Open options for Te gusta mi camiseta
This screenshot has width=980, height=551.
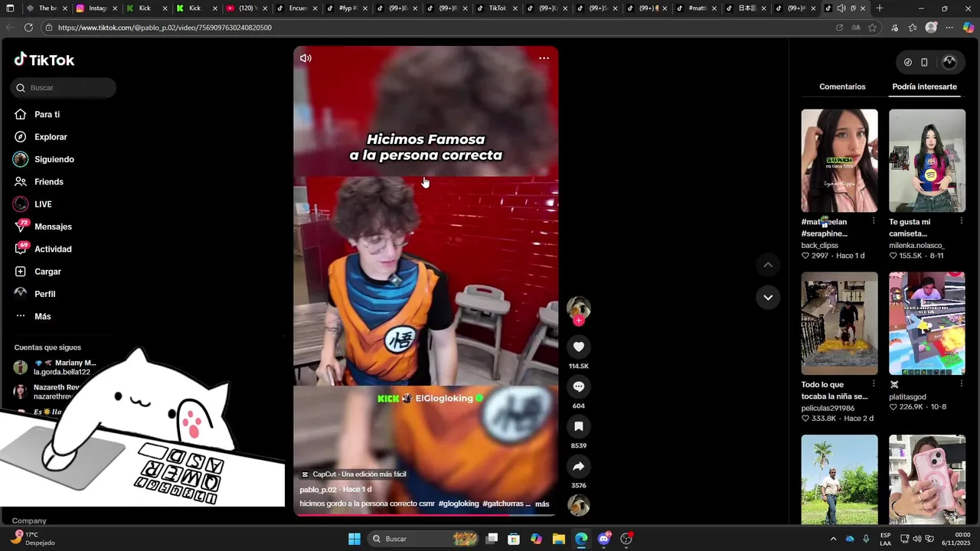(x=961, y=221)
